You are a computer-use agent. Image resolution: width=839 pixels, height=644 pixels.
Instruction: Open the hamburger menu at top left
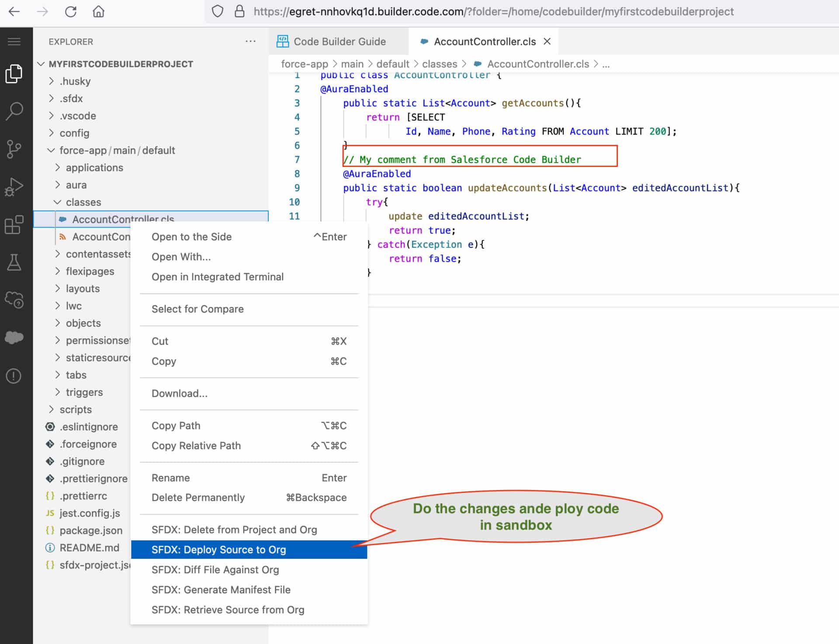pyautogui.click(x=14, y=41)
